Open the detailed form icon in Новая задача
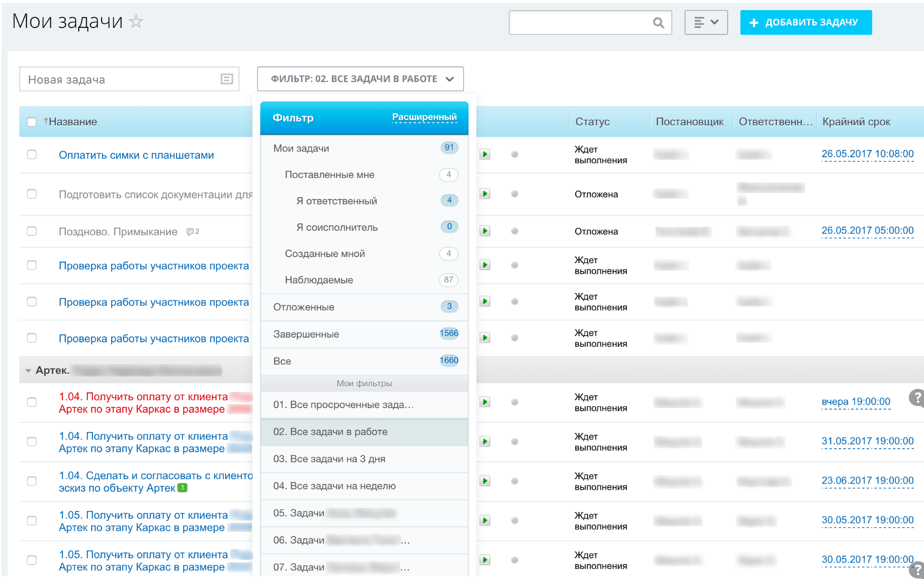The image size is (924, 579). [226, 79]
